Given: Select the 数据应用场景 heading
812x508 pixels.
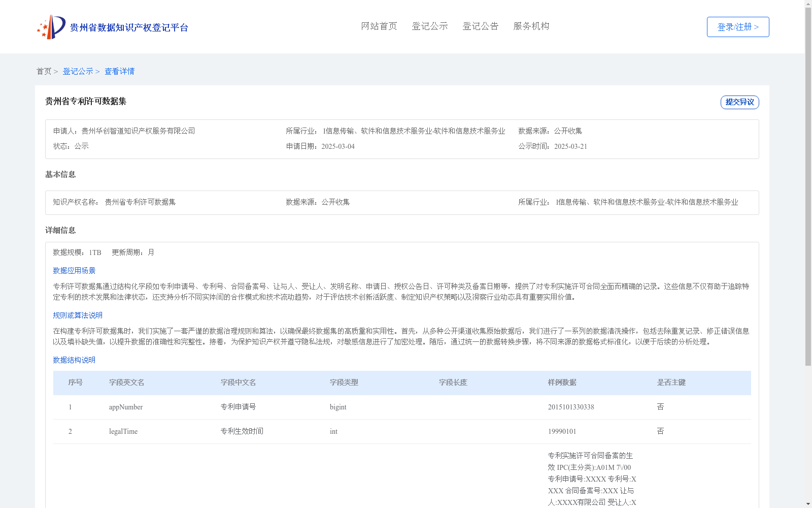Looking at the screenshot, I should (x=74, y=271).
